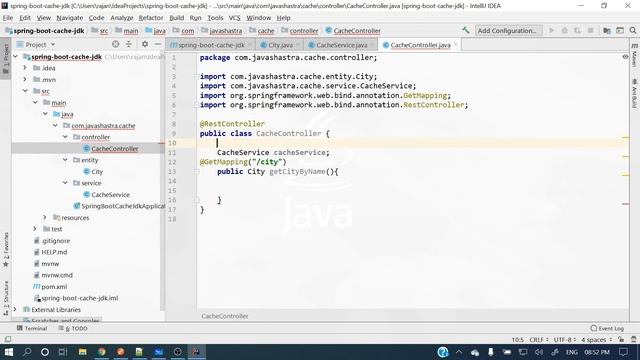Viewport: 640px width, 360px height.
Task: Collapse the main folder arrow
Action: click(35, 102)
